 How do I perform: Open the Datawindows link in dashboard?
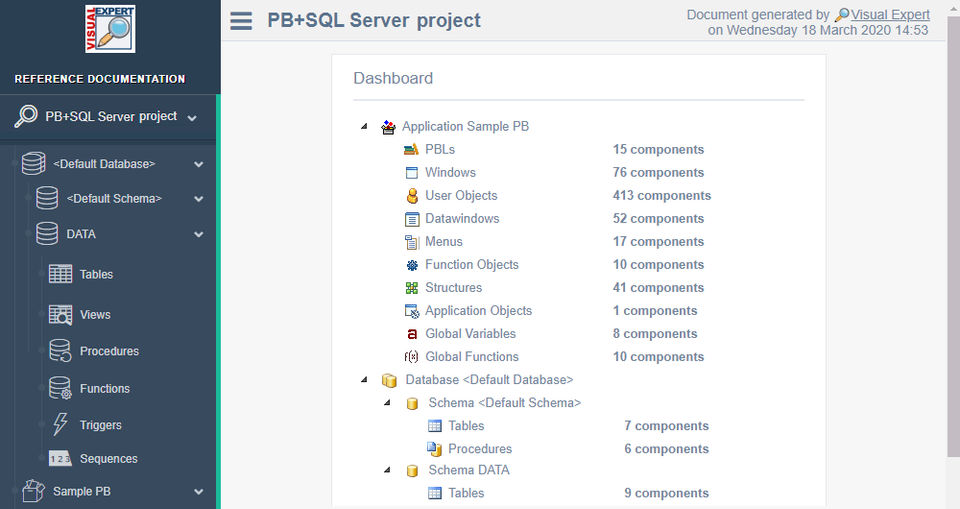click(x=461, y=219)
